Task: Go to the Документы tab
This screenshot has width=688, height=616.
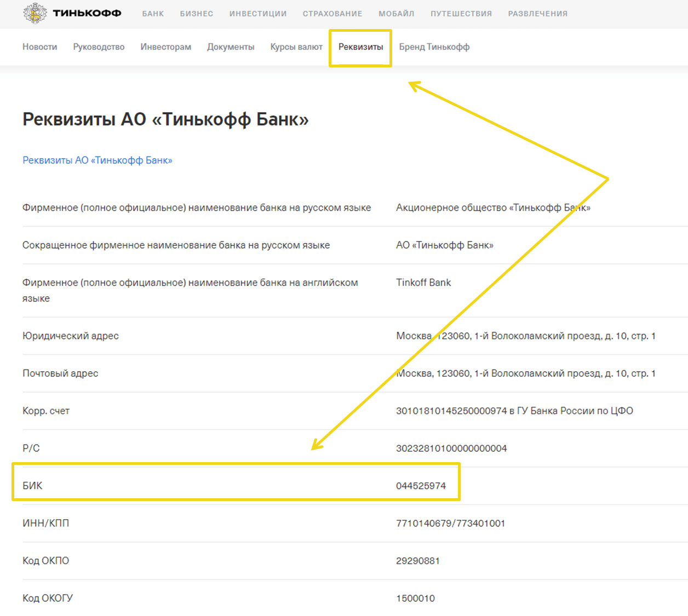Action: tap(231, 47)
